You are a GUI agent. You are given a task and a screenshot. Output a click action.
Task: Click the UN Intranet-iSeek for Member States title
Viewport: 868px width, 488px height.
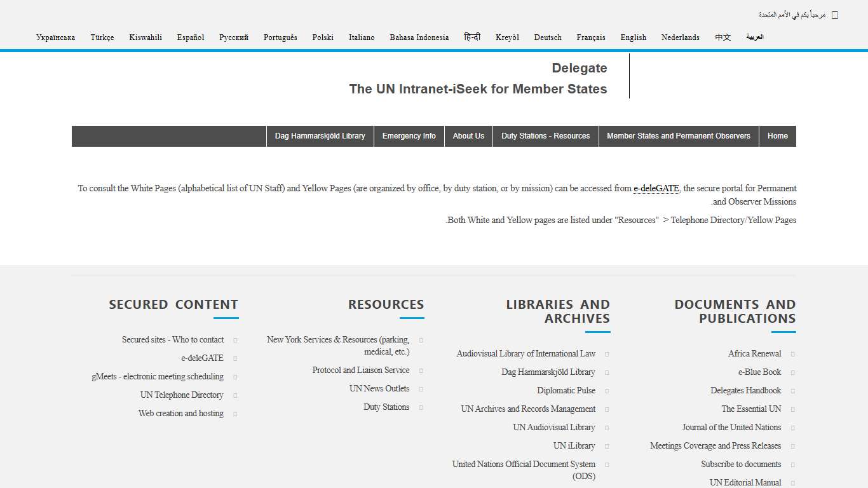478,89
